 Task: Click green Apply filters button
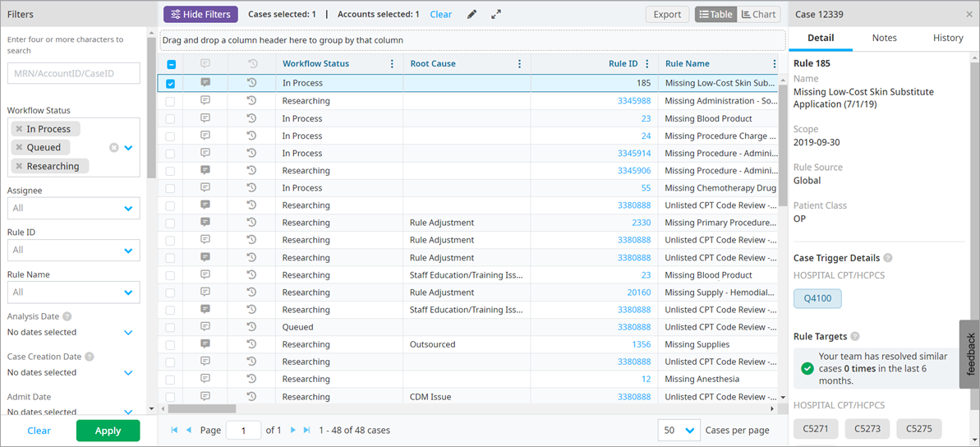click(x=108, y=430)
